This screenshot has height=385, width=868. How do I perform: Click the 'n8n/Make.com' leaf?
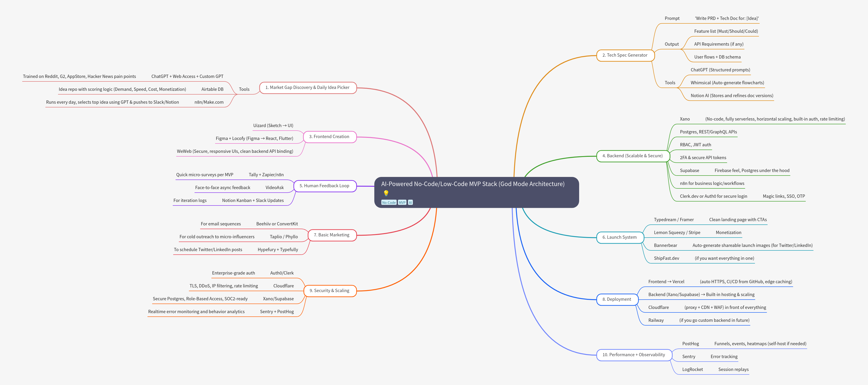point(209,103)
